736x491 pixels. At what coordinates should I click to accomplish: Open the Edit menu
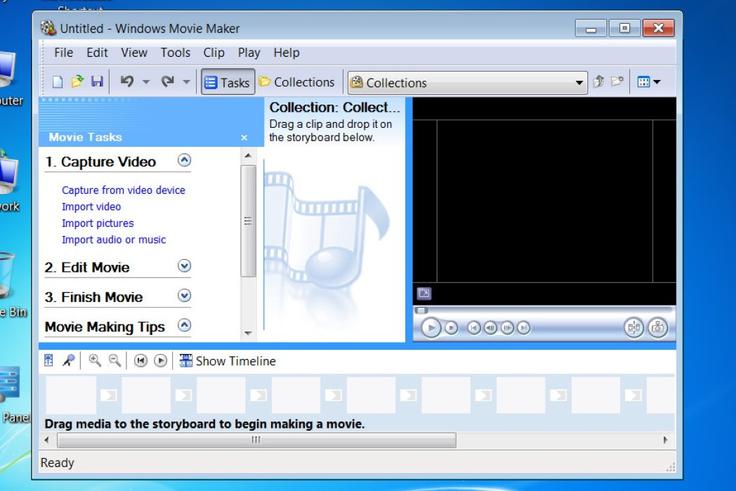coord(97,53)
